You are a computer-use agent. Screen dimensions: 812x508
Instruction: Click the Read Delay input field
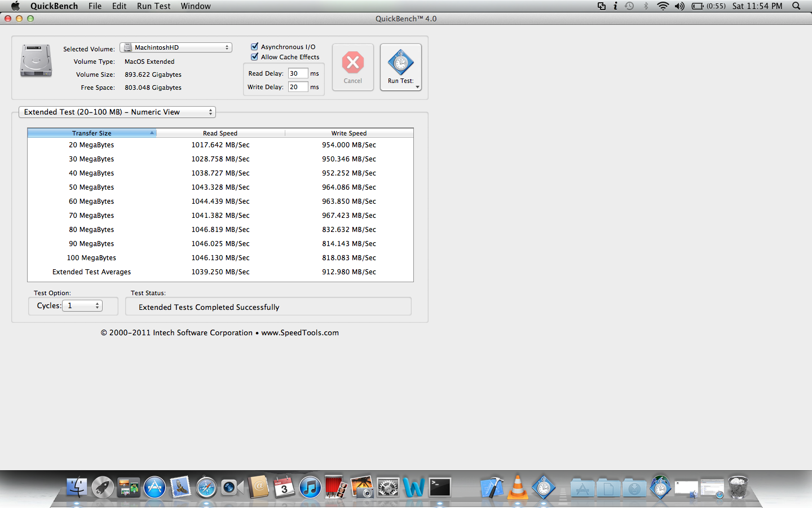coord(298,73)
